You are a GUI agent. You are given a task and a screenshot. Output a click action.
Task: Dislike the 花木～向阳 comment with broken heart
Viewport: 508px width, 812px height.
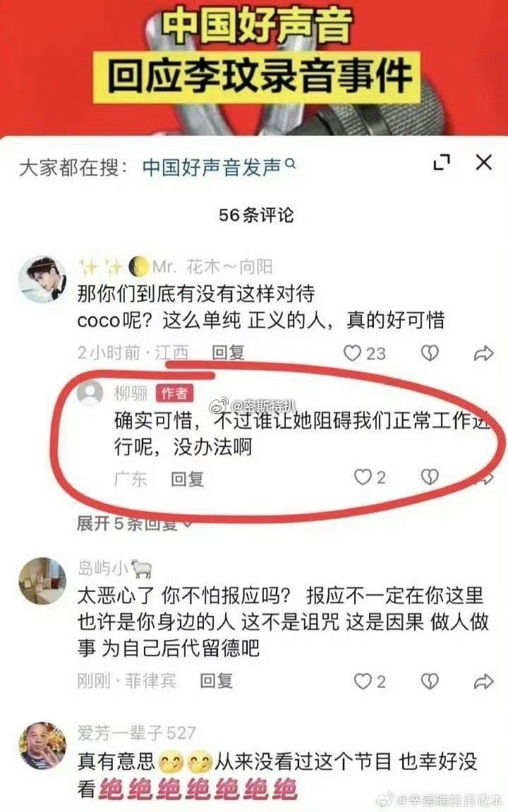[429, 353]
